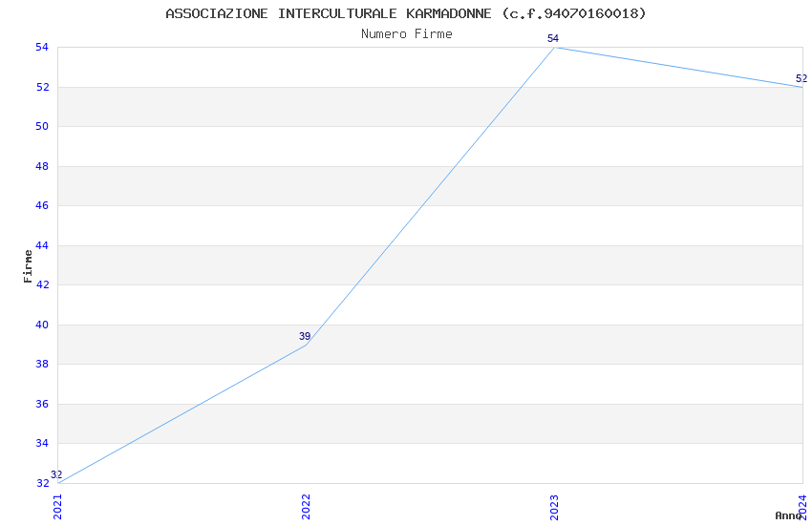Screen dimensions: 812x525
Task: Select the data label 39 at 2022
Action: [x=305, y=336]
